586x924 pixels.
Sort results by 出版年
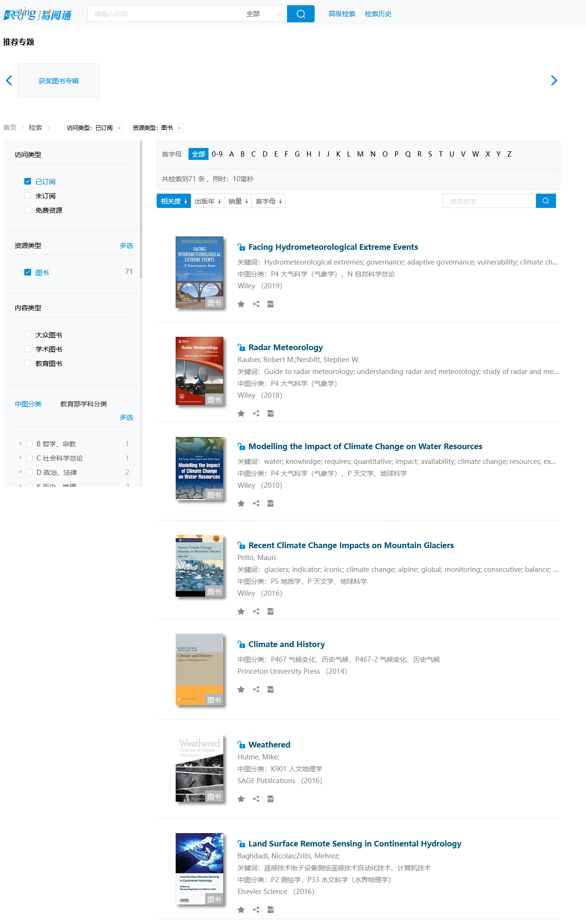tap(208, 201)
